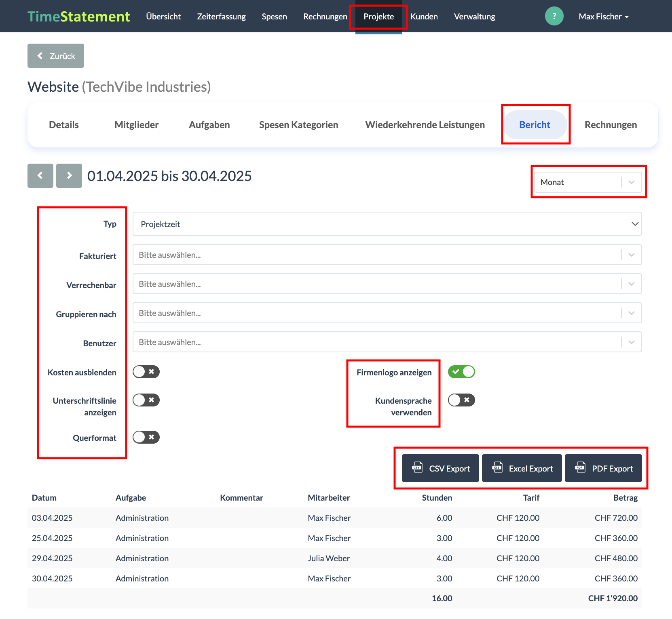Click the date range 01.04.2025 bis 30.04.2025
Image resolution: width=672 pixels, height=619 pixels.
click(x=169, y=176)
